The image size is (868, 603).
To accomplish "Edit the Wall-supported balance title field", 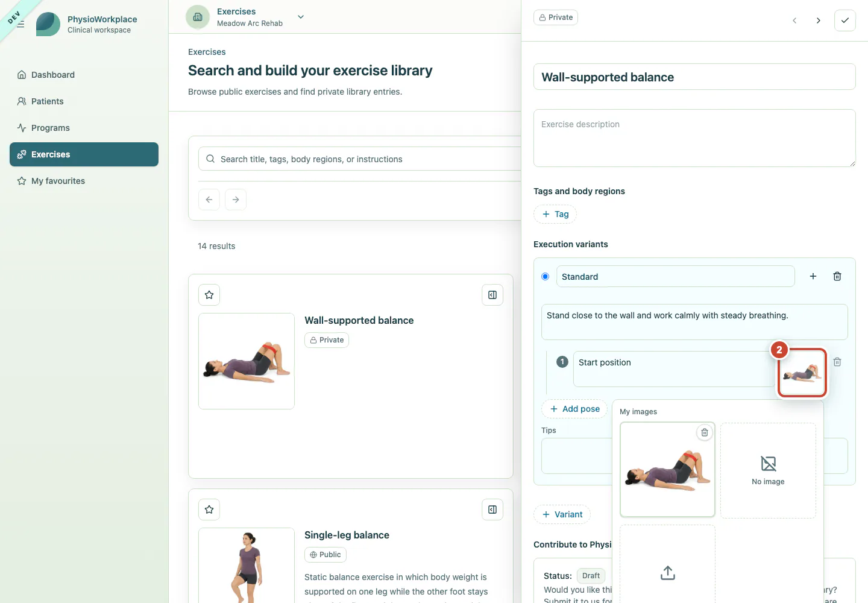I will click(694, 77).
